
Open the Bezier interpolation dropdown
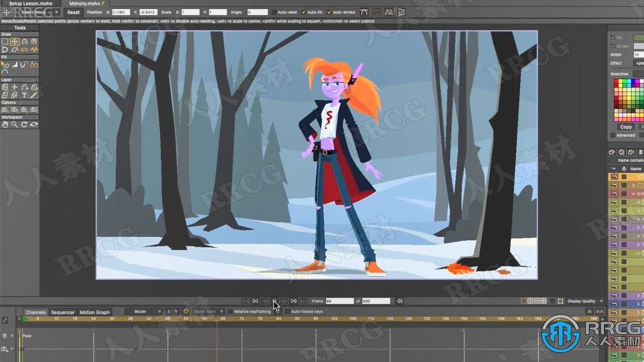[144, 312]
